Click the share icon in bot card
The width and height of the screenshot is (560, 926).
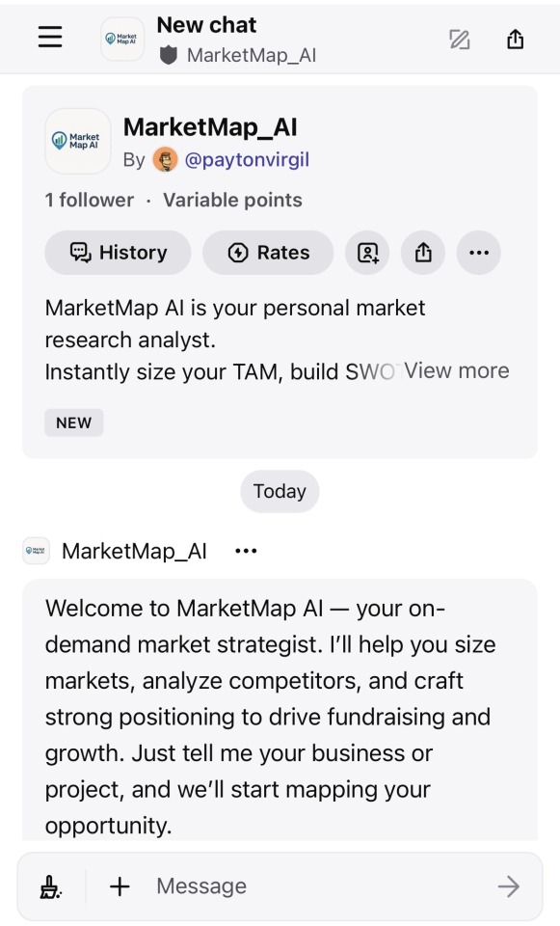(423, 253)
